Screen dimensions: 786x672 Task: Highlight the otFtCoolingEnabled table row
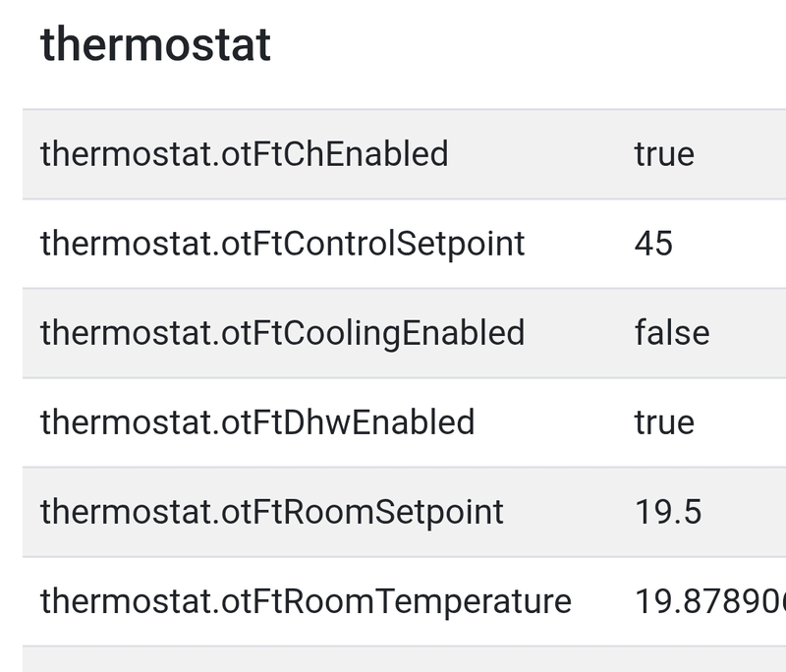click(580, 333)
